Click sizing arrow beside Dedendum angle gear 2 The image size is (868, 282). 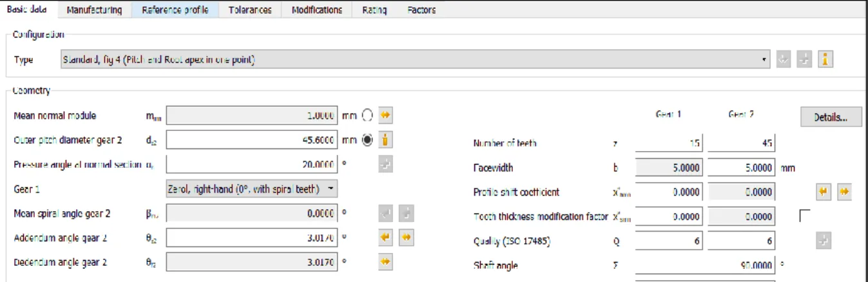click(386, 261)
